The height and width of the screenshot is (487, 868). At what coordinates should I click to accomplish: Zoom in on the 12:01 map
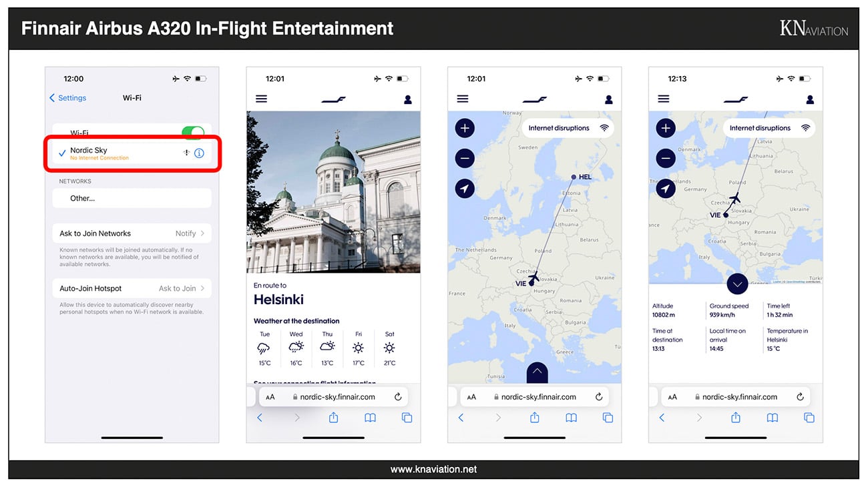click(x=465, y=128)
